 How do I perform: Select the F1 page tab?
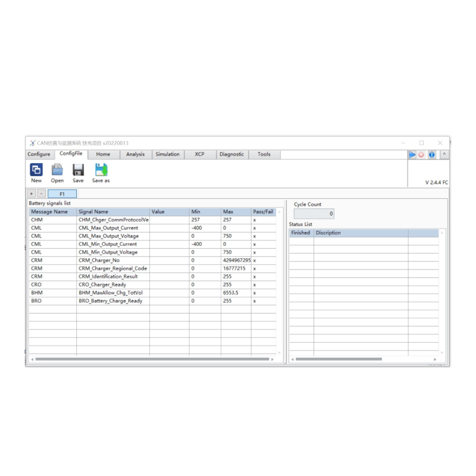pos(62,194)
